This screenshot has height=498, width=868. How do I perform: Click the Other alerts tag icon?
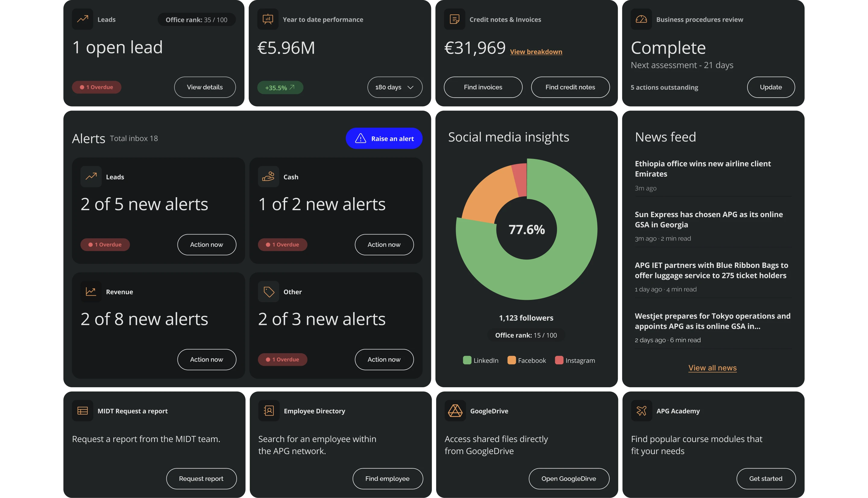tap(269, 291)
